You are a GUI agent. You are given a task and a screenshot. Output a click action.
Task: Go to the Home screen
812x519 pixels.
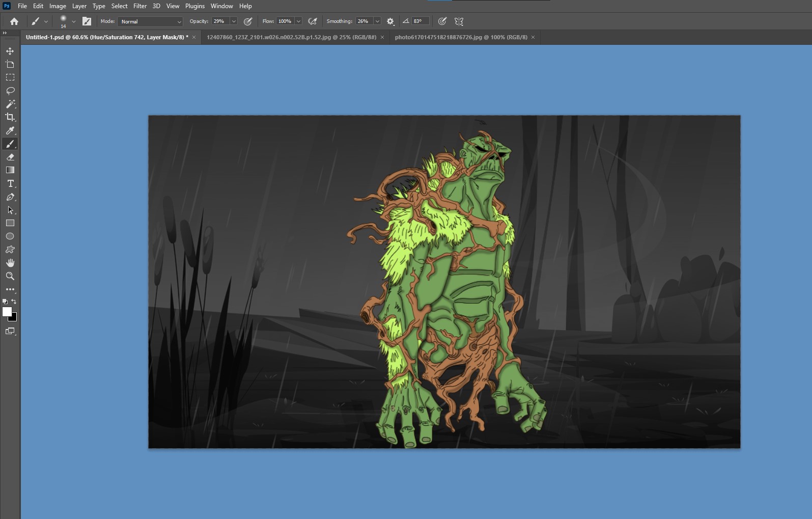(14, 21)
